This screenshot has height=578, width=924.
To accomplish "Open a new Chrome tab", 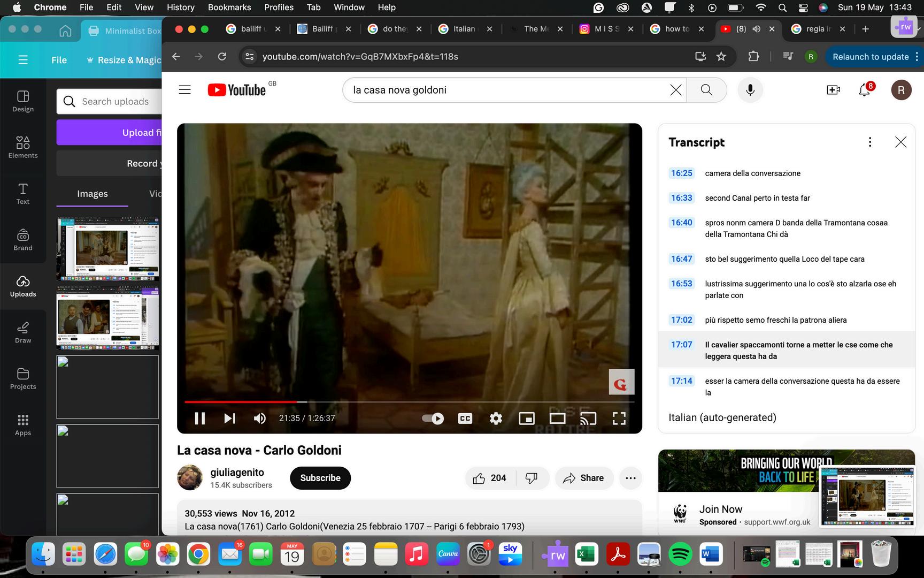I will (x=866, y=29).
